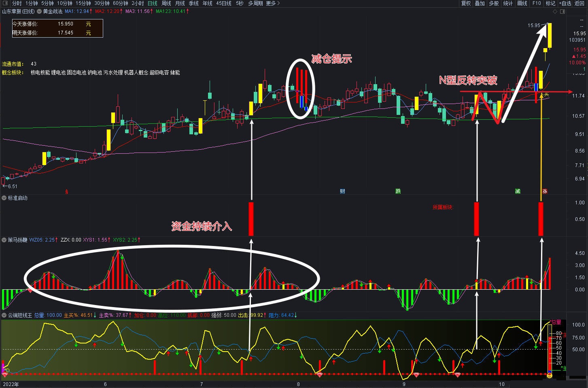Image resolution: width=588 pixels, height=388 pixels.
Task: Click the 标准启动 indicator title
Action: tap(18, 198)
